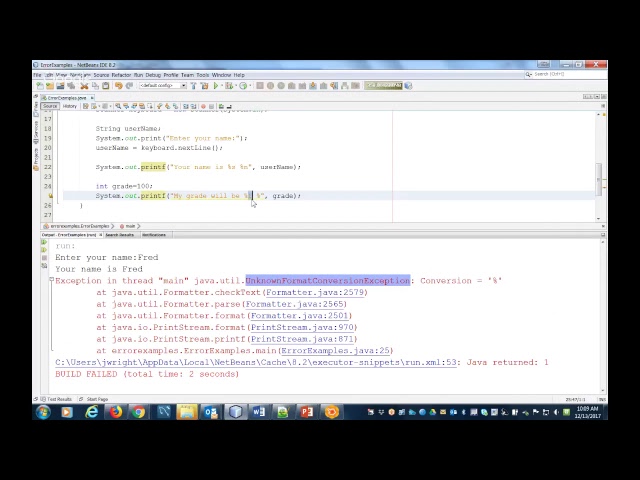This screenshot has width=640, height=480.
Task: Open the Tools menu
Action: pos(203,75)
